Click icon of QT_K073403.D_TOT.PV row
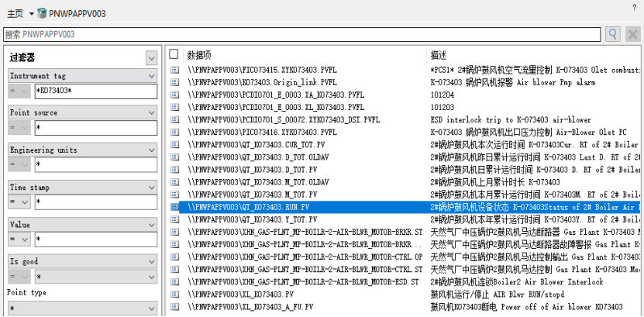644x317 pixels. pyautogui.click(x=175, y=170)
